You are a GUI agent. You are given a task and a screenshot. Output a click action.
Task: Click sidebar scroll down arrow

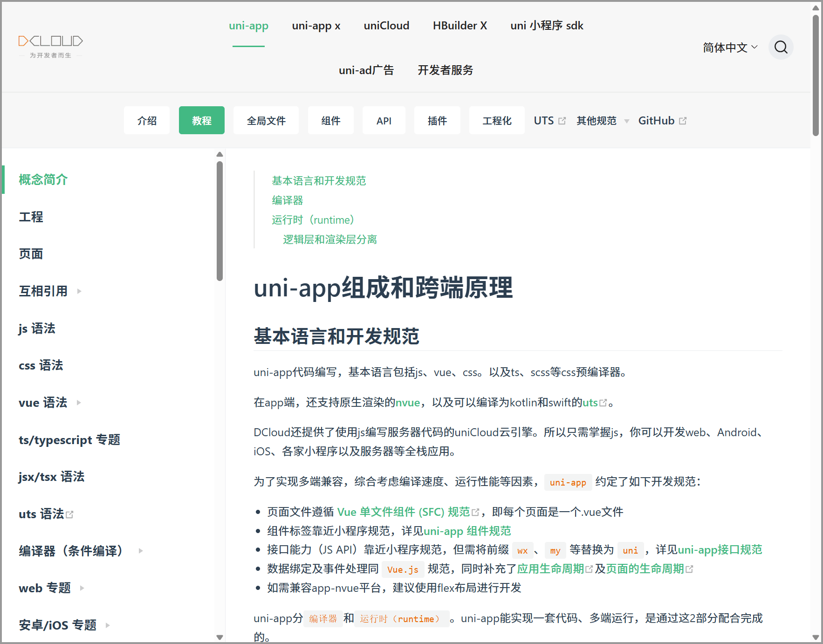219,637
